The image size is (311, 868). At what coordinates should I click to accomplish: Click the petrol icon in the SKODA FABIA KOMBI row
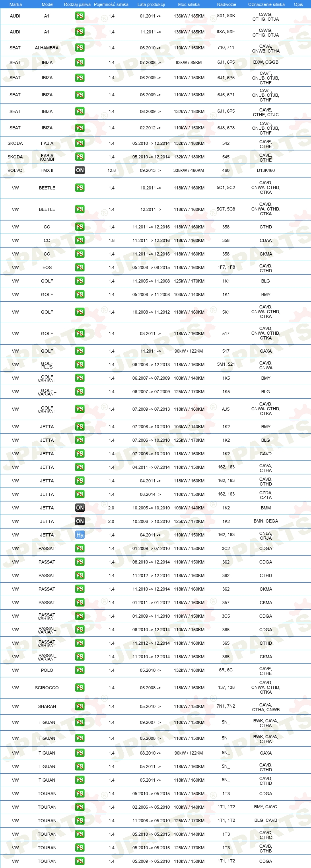80,157
